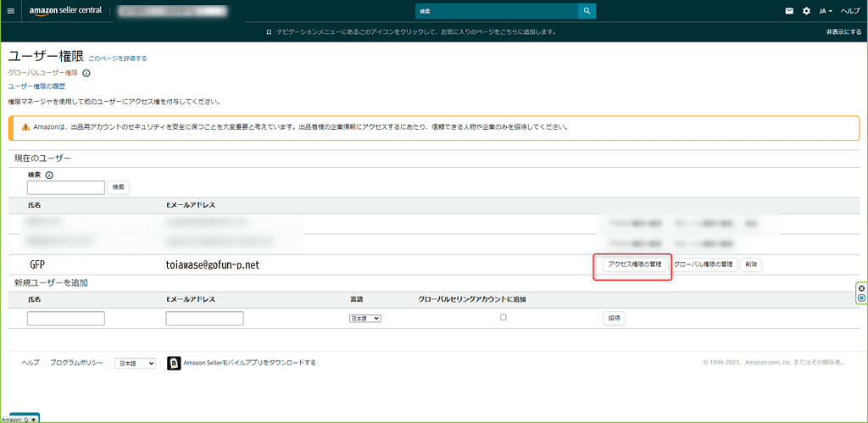This screenshot has height=423, width=868.
Task: Click the magnifier search button in header
Action: (587, 11)
